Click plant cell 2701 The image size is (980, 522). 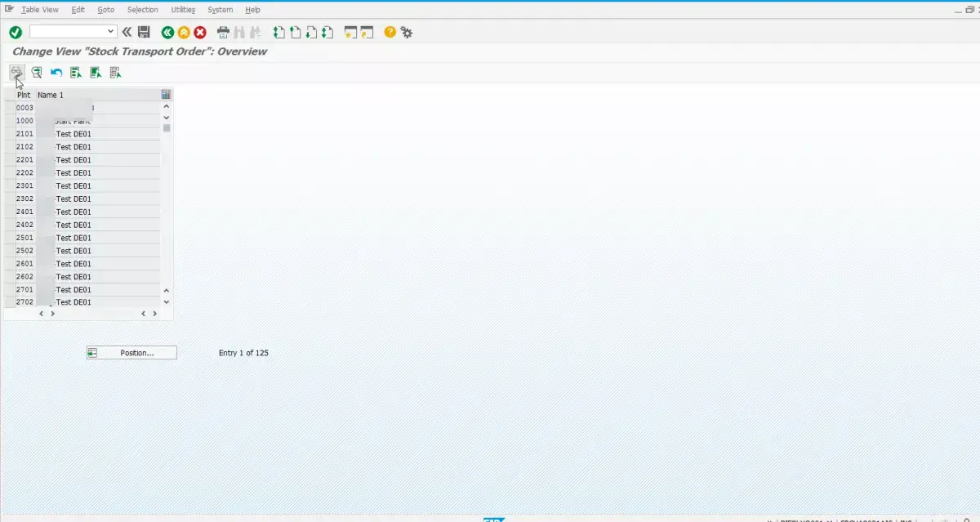(25, 290)
